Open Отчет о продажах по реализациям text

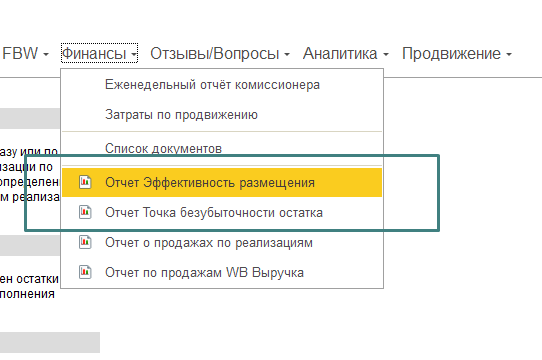(x=209, y=242)
